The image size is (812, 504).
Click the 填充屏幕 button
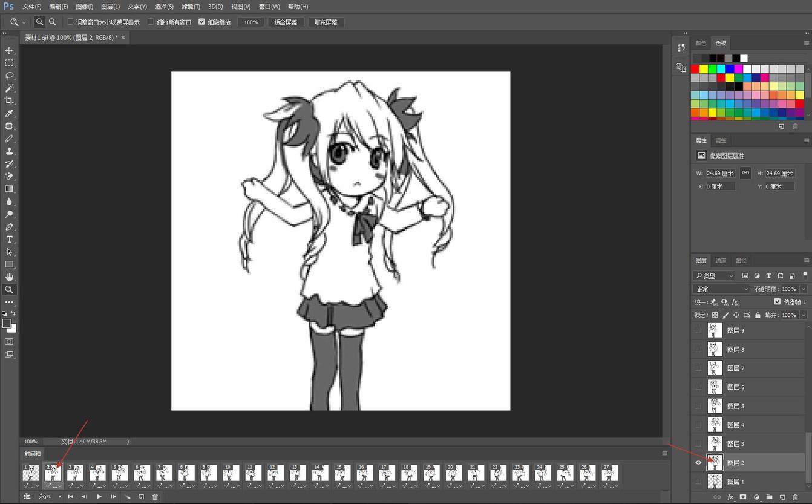coord(326,22)
